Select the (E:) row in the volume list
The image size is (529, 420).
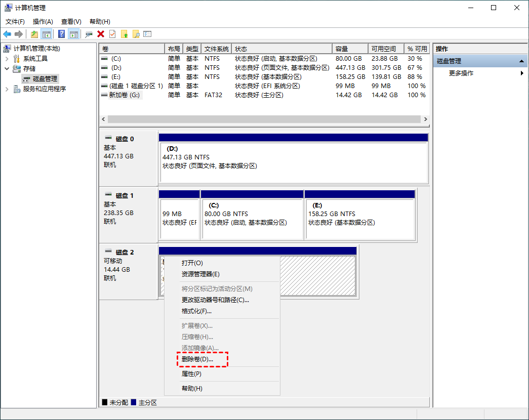point(264,77)
